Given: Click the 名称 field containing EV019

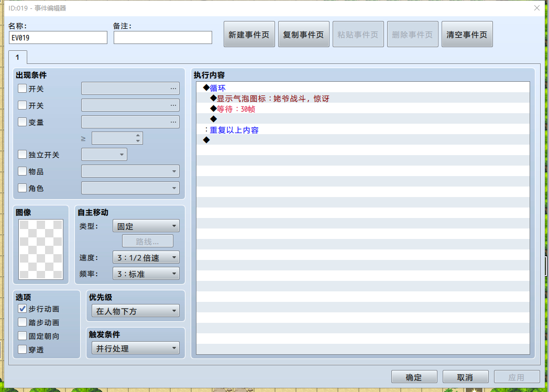Looking at the screenshot, I should (58, 38).
